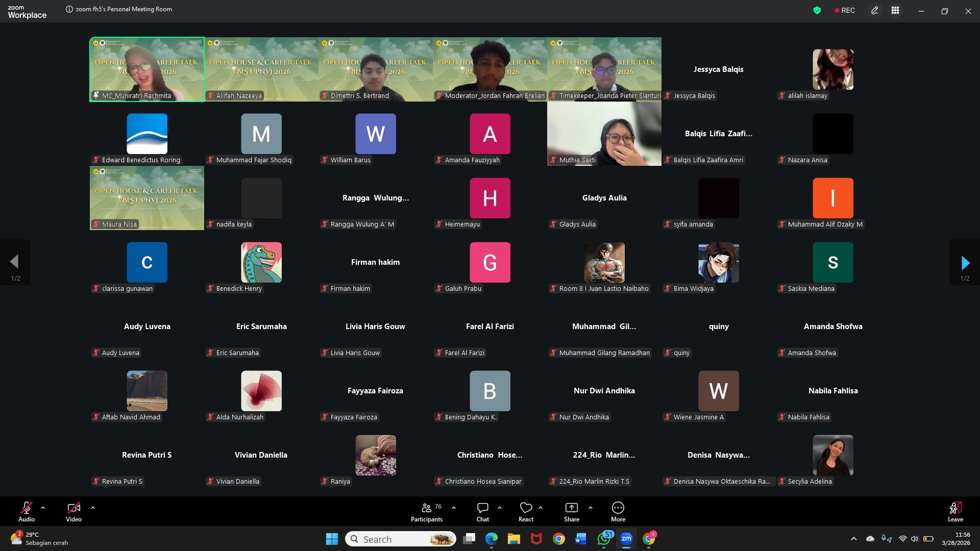This screenshot has width=980, height=551.
Task: Click the meeting info icon
Action: [x=69, y=9]
